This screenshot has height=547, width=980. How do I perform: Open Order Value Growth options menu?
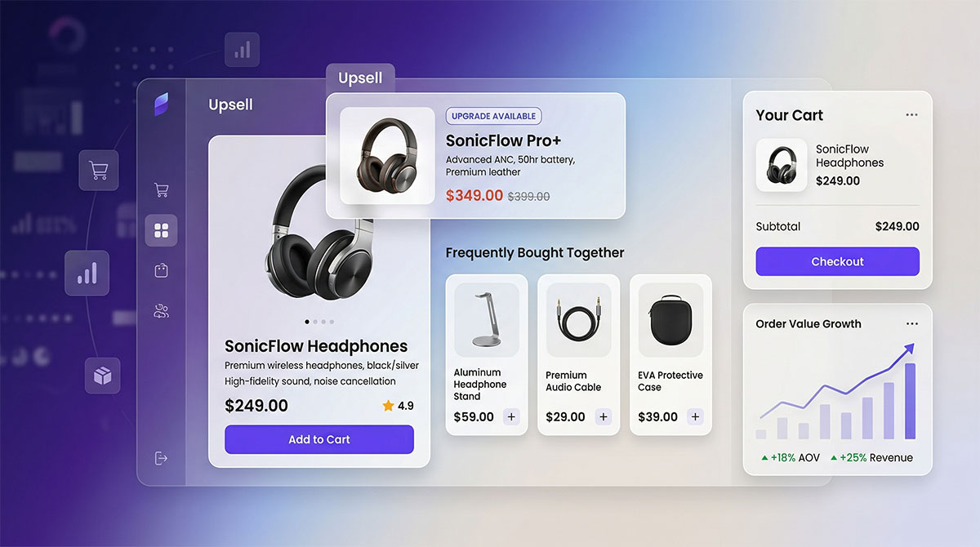911,324
